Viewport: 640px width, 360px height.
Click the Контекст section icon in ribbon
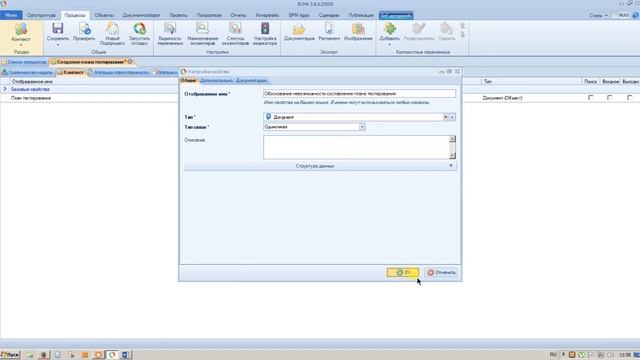21,29
